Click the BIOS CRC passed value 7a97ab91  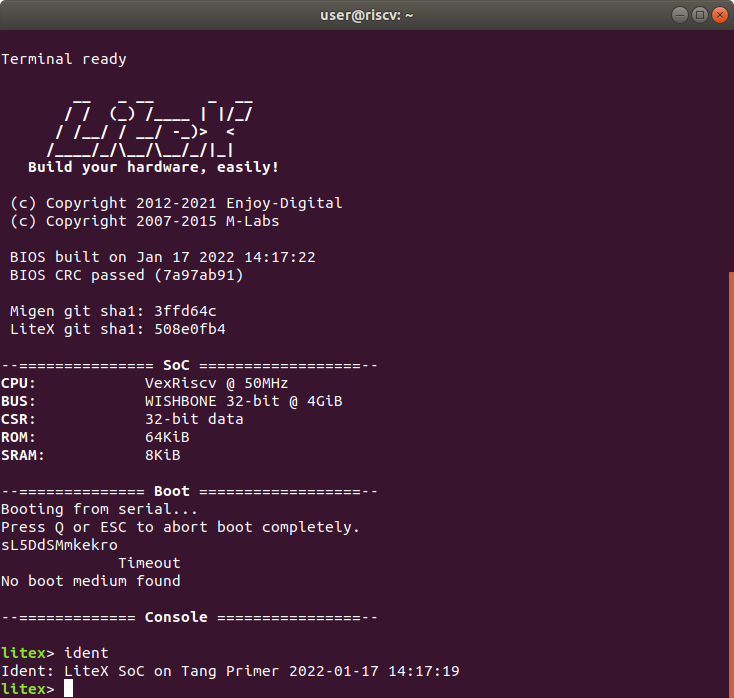pos(198,275)
